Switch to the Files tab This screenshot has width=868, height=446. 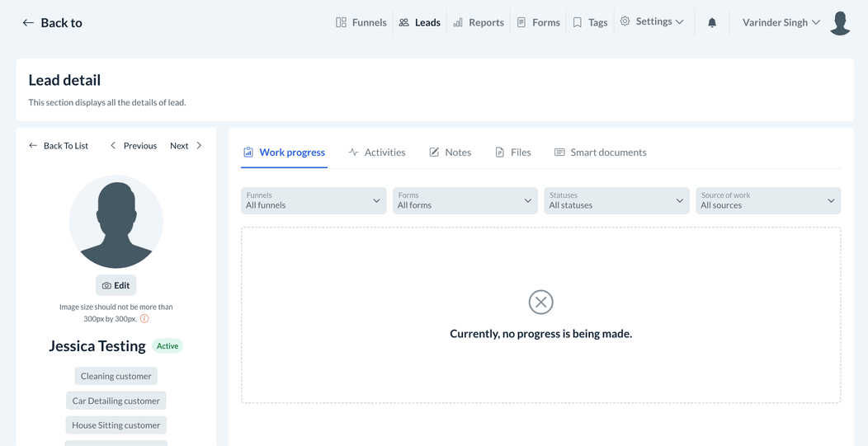[x=513, y=153]
